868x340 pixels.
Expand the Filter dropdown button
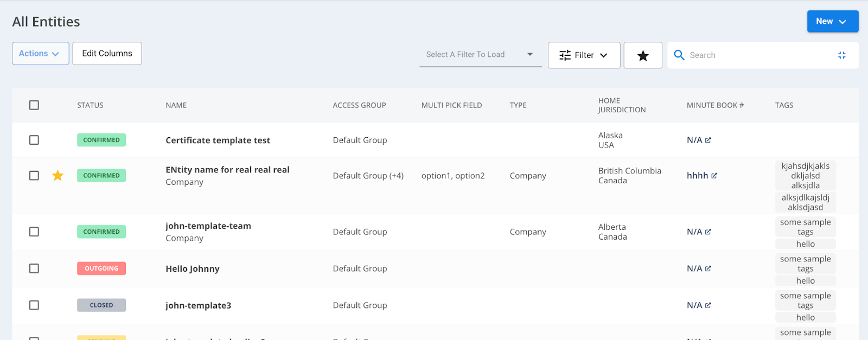[584, 55]
